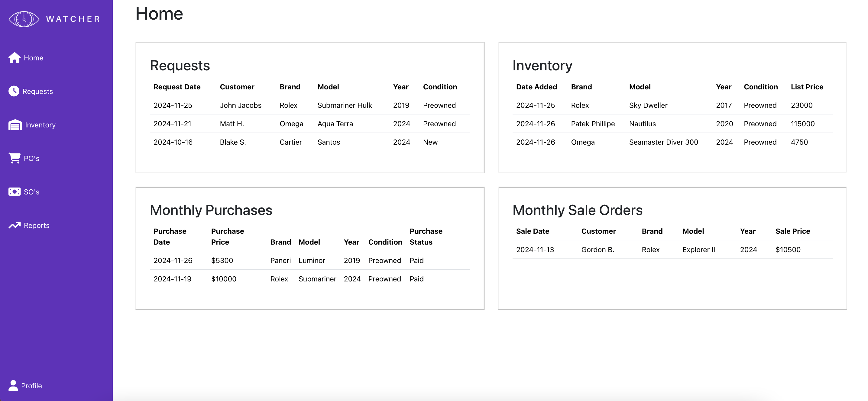Click the 23000 list price
Screen dimensions: 868x401
click(x=802, y=105)
